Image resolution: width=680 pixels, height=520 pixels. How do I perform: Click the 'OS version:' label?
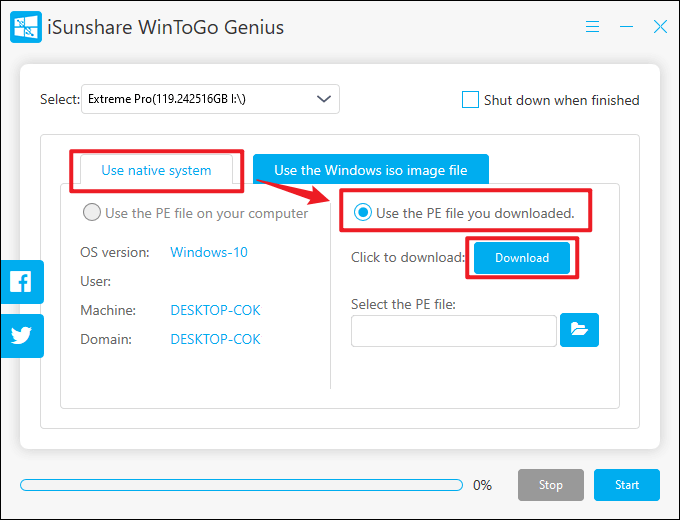(115, 252)
